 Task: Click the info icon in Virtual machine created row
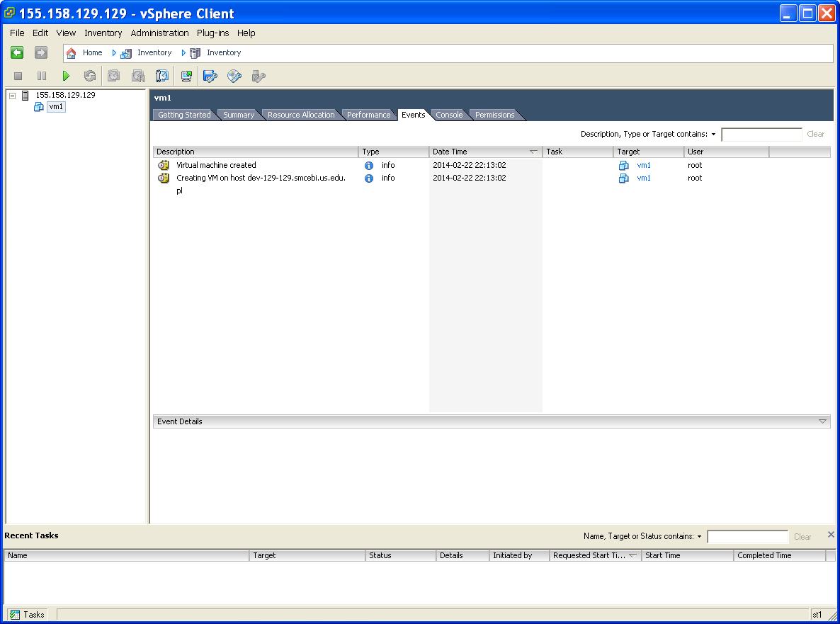(x=369, y=166)
